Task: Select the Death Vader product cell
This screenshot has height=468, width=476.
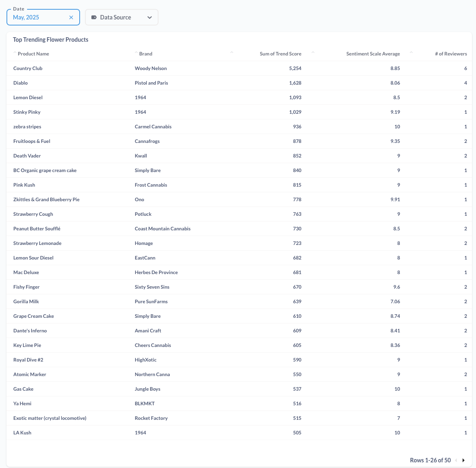Action: pos(27,156)
